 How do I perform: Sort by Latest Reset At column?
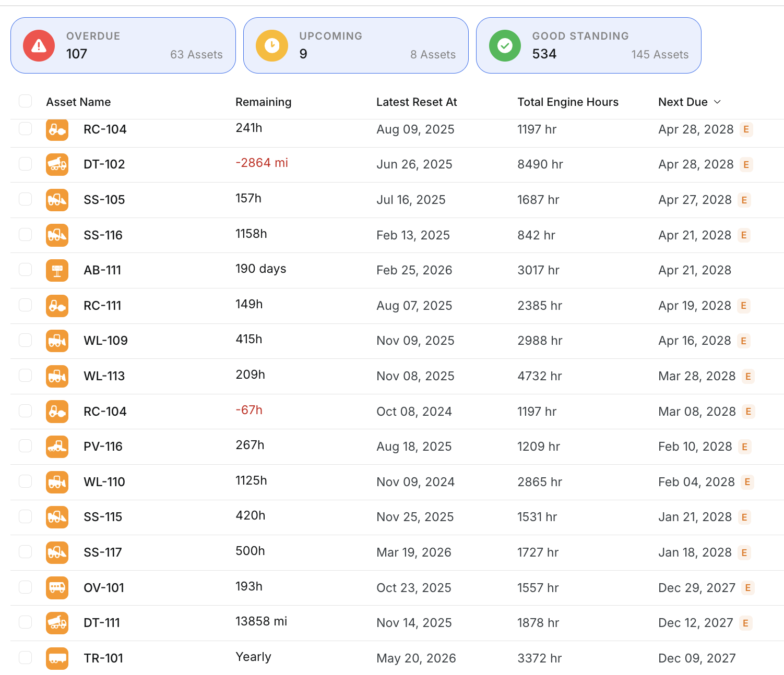pyautogui.click(x=417, y=102)
